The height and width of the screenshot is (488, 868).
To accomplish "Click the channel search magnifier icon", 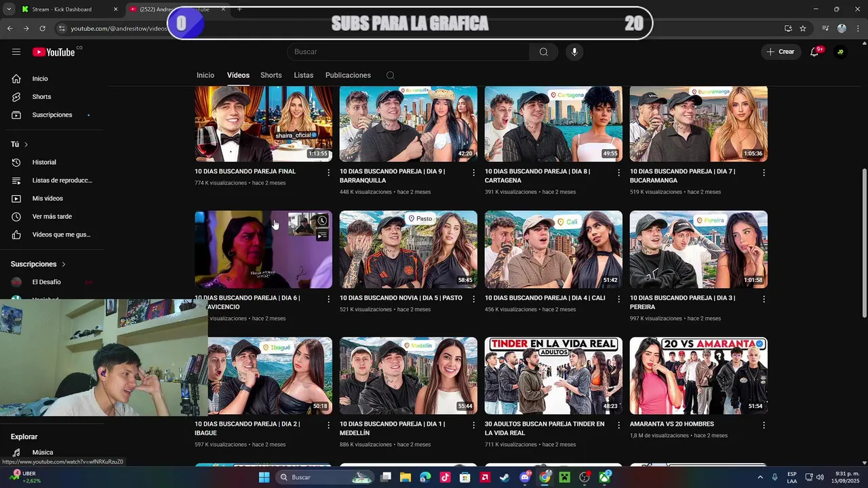I will click(391, 75).
